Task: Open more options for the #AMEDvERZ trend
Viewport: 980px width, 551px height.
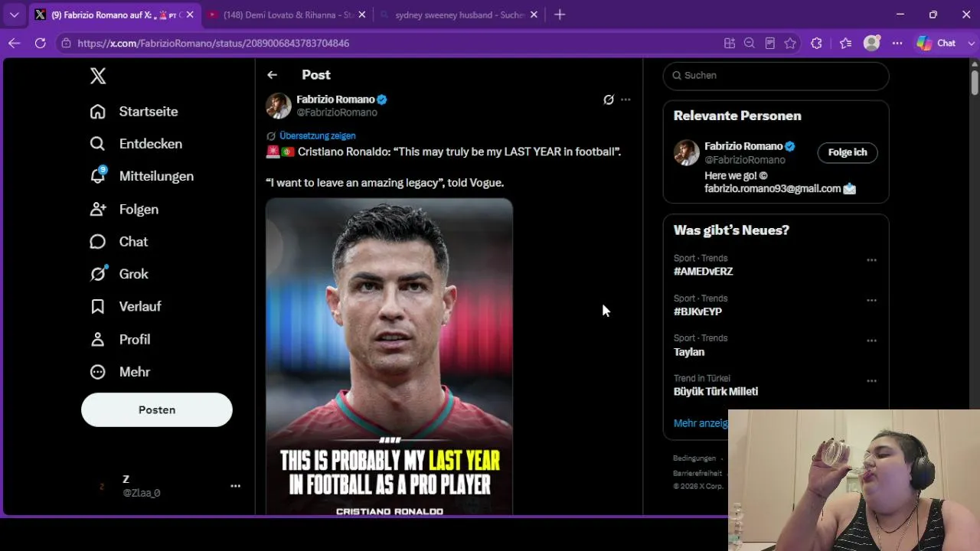Action: point(871,260)
